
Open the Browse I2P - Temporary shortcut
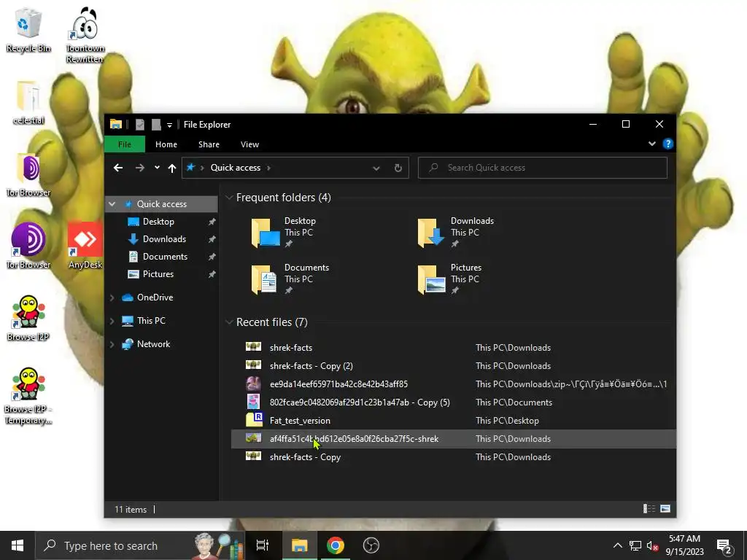click(28, 396)
